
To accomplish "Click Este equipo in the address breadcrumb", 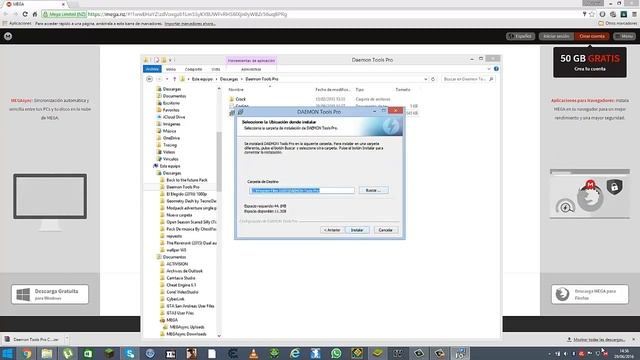I will pos(202,79).
